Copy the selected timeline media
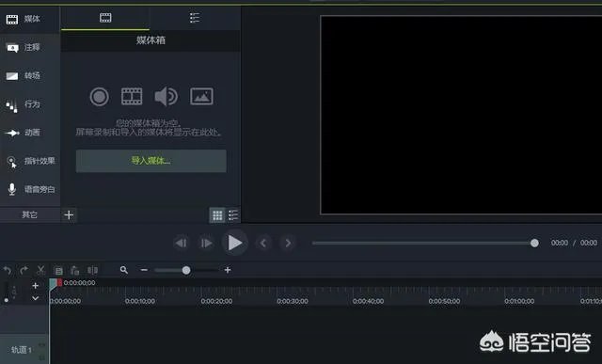 tap(58, 271)
